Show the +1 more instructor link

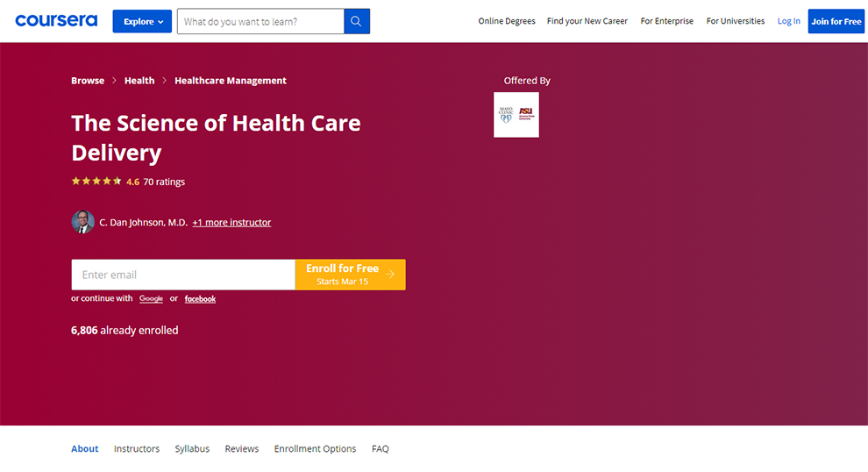coord(231,222)
